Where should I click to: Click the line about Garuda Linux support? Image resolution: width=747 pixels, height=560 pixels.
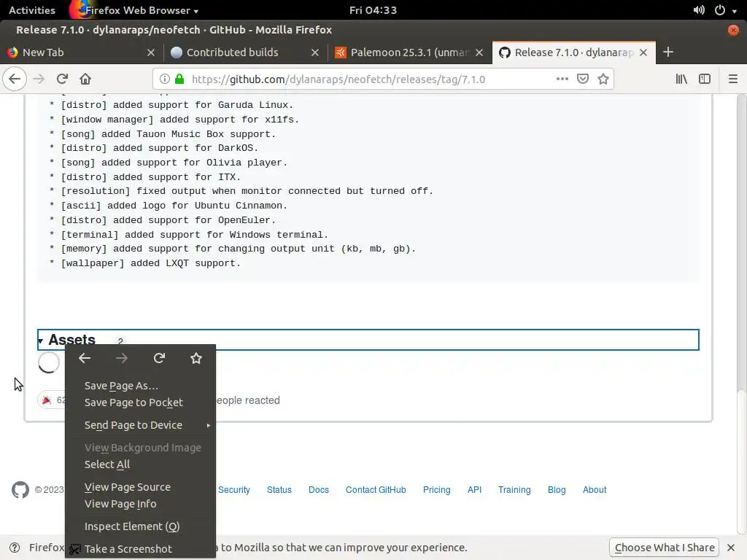point(171,105)
